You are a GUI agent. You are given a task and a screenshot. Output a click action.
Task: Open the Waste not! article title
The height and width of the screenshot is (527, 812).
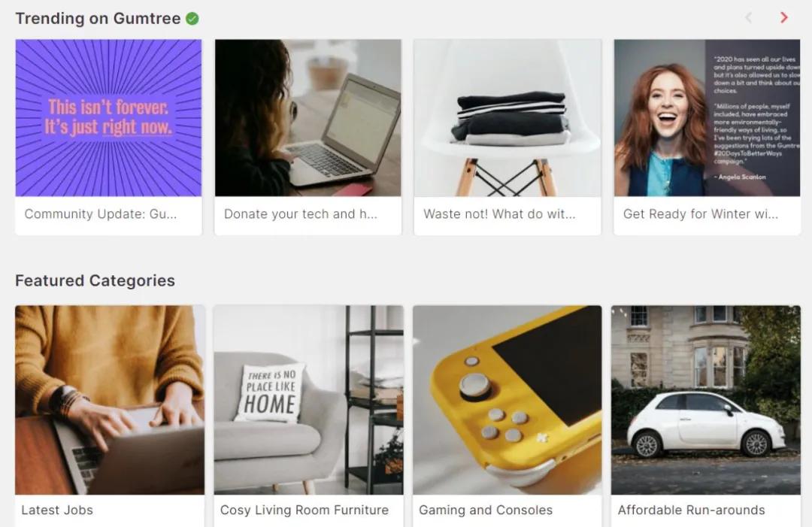499,214
